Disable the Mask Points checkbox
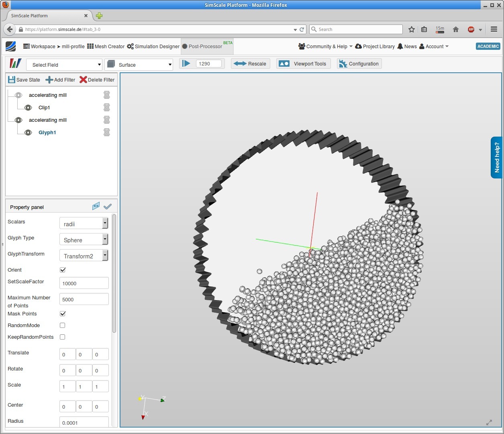The width and height of the screenshot is (504, 434). pyautogui.click(x=63, y=313)
